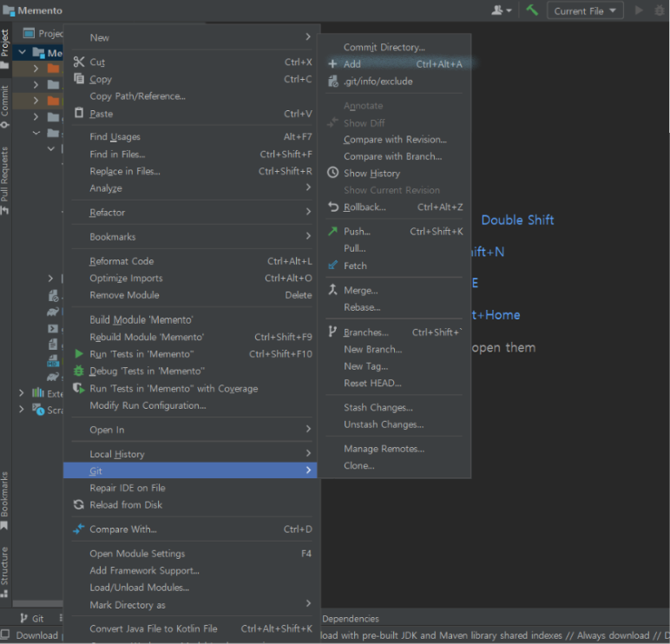670x644 pixels.
Task: Click the green Run Tests arrow icon
Action: pyautogui.click(x=79, y=354)
